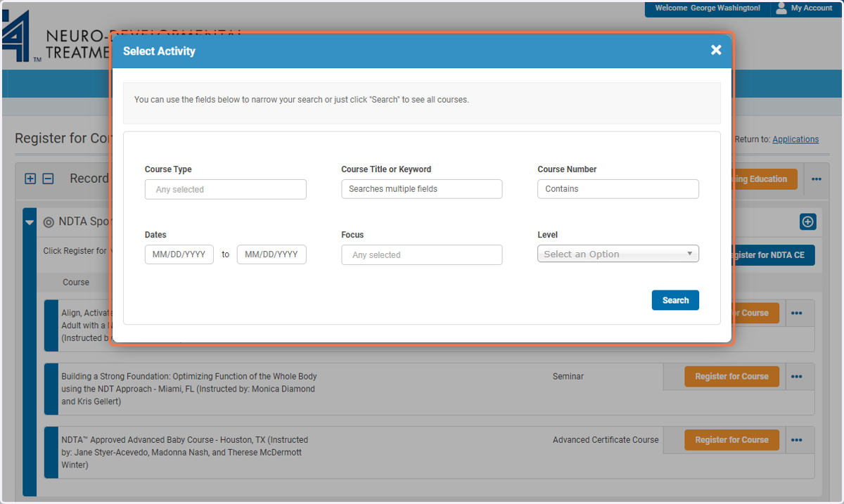Viewport: 844px width, 504px height.
Task: Click the NDTA section target icon
Action: [x=49, y=222]
